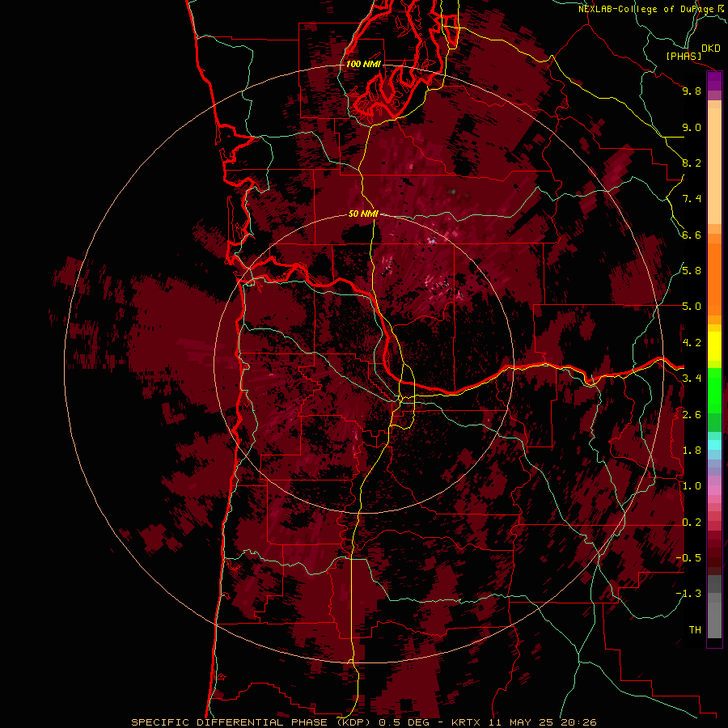Click the 1.8 scale value
This screenshot has width=728, height=728.
click(x=692, y=451)
